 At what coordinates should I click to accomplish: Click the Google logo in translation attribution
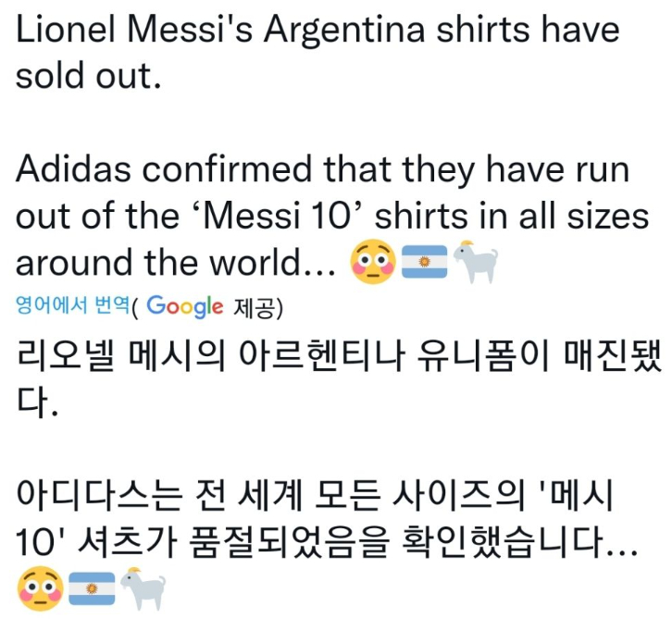(x=185, y=305)
